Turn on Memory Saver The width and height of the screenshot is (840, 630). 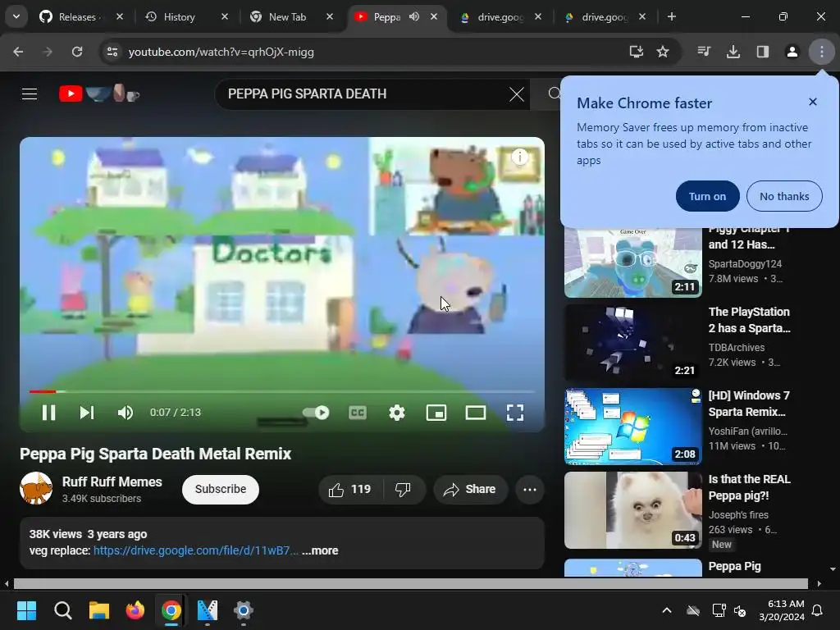(707, 196)
